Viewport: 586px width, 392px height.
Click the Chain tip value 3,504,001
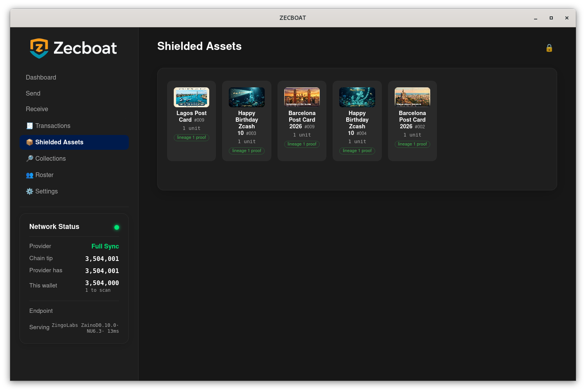point(102,259)
